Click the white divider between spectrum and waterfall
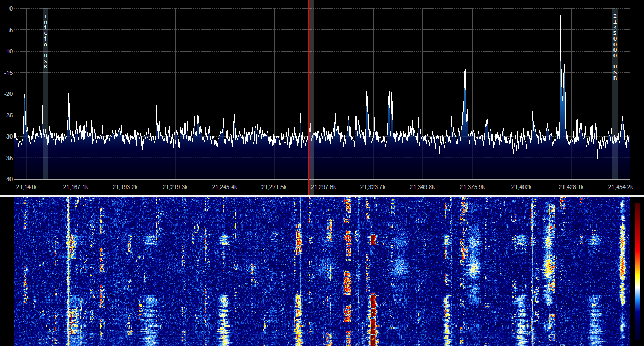644x346 pixels. point(322,196)
